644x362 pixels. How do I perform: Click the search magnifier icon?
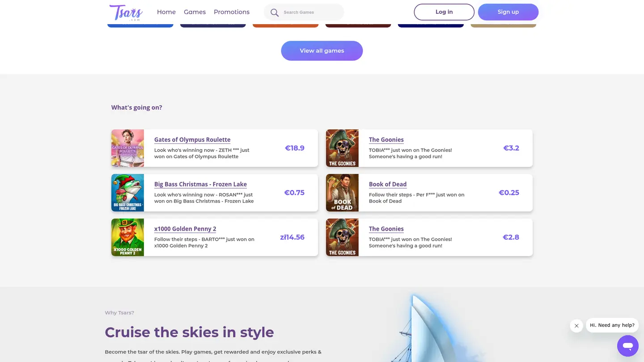[275, 13]
